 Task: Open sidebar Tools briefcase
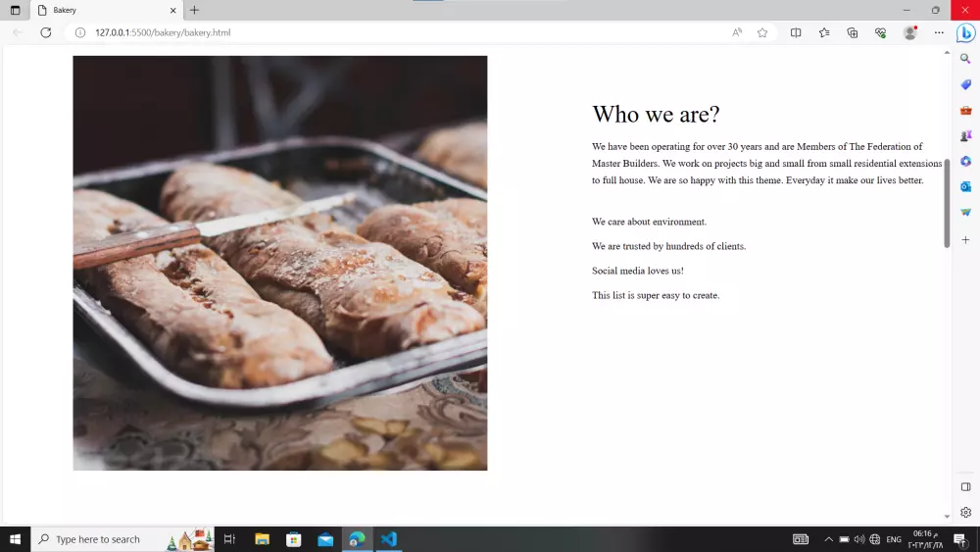click(965, 110)
